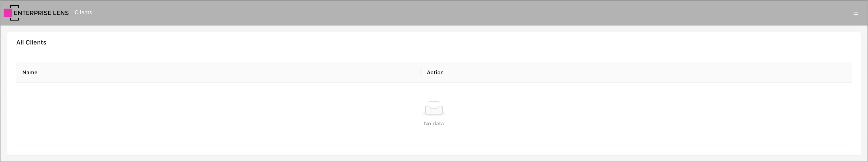Click the divider between Name and Action headers
Viewport: 868px width, 162px height.
coord(421,72)
